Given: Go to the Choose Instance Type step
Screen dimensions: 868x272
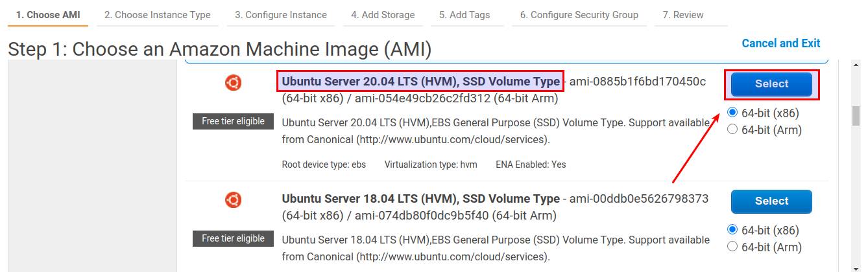Looking at the screenshot, I should (158, 15).
